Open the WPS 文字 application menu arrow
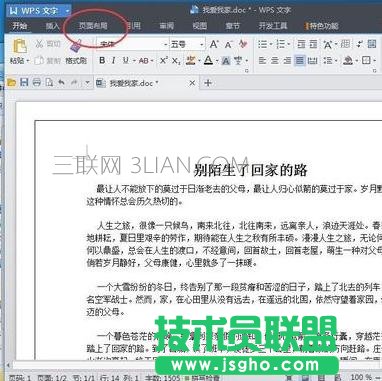382x381 pixels. point(67,11)
